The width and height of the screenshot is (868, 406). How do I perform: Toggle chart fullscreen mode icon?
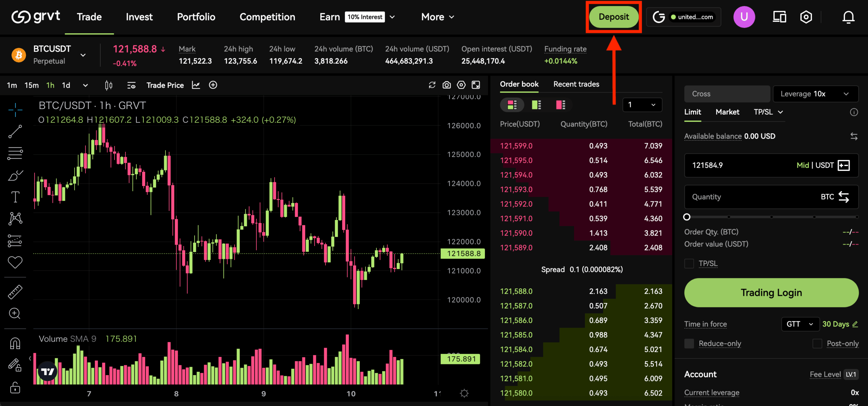tap(476, 85)
